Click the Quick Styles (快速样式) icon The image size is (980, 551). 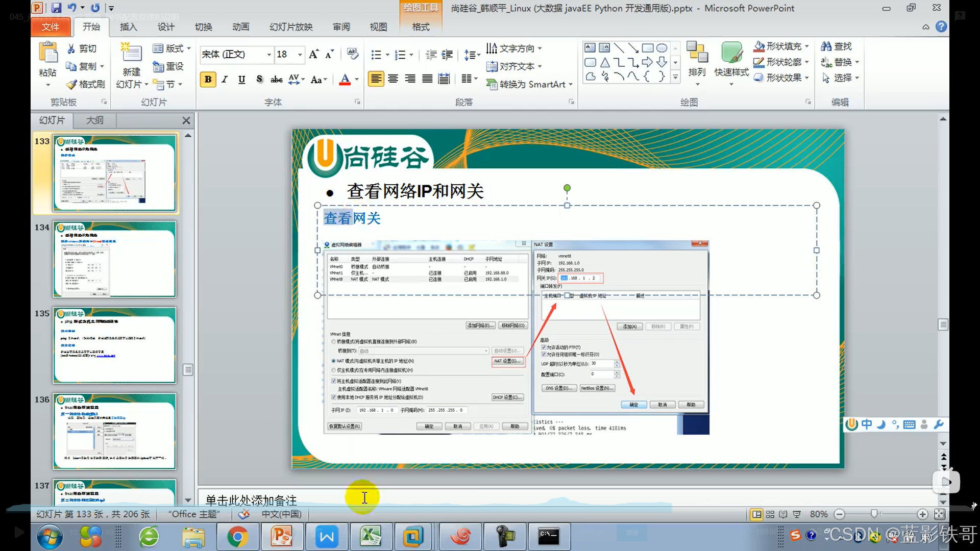pos(731,53)
